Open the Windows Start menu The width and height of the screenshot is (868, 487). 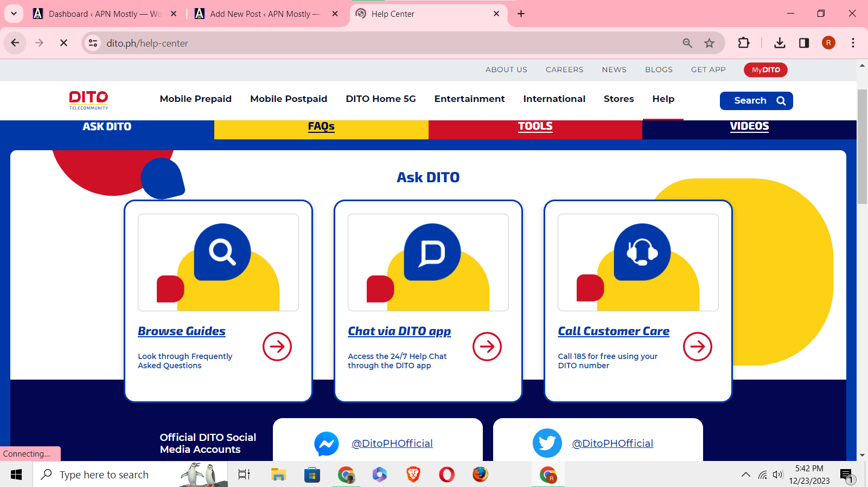pos(16,475)
